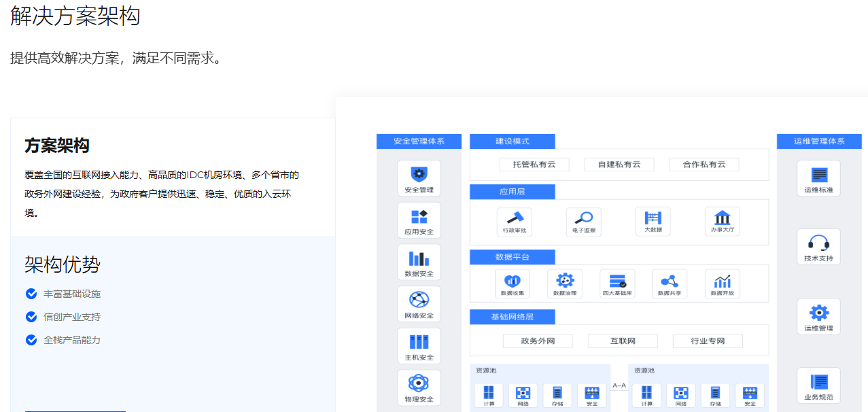Click the 数据安全 bar chart icon
Image resolution: width=868 pixels, height=412 pixels.
click(419, 258)
